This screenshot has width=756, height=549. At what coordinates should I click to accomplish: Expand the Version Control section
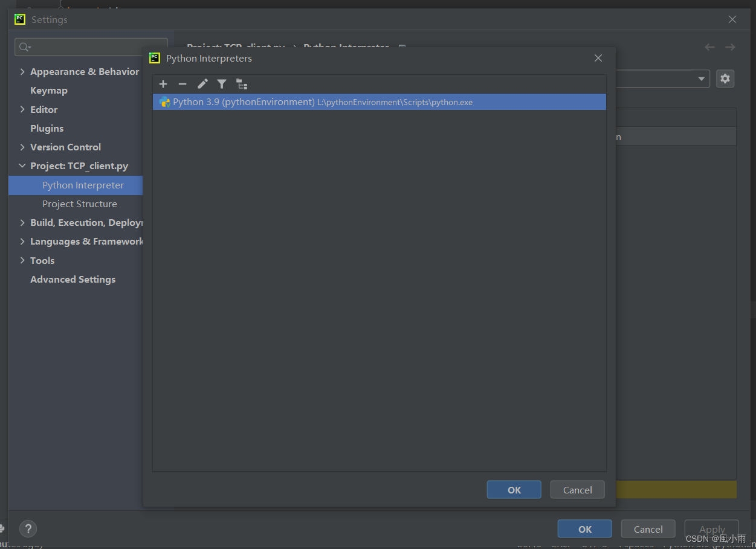click(22, 147)
